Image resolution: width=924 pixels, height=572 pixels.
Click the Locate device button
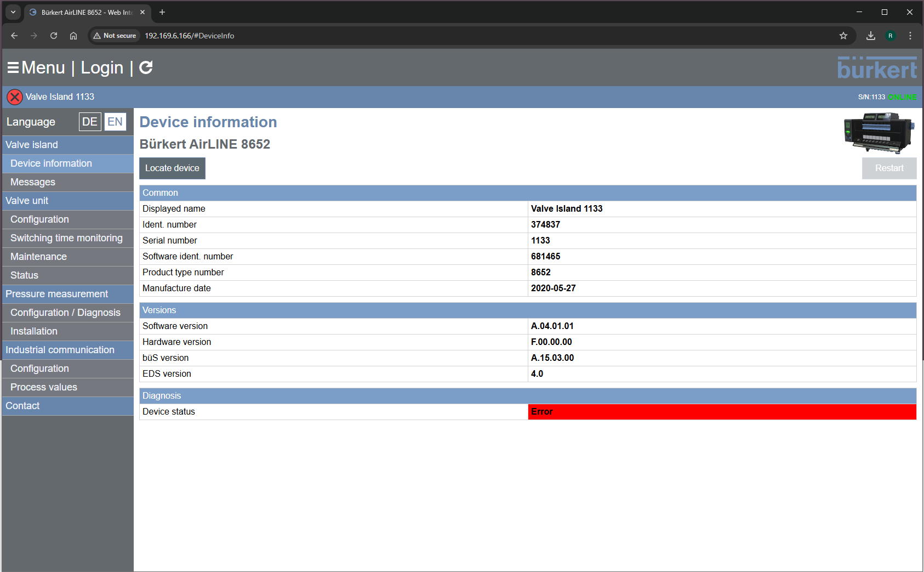point(172,168)
